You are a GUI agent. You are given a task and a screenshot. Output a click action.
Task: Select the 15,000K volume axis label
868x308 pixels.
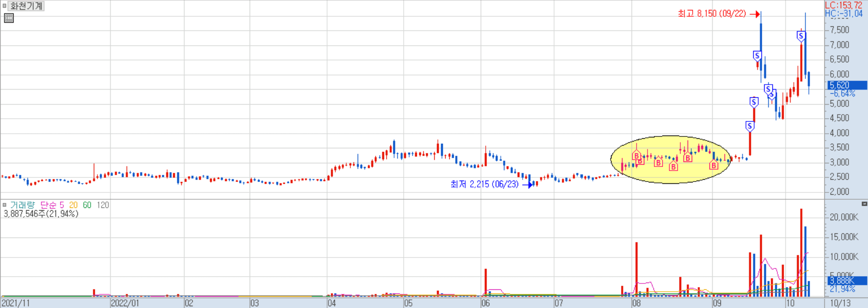click(x=844, y=237)
